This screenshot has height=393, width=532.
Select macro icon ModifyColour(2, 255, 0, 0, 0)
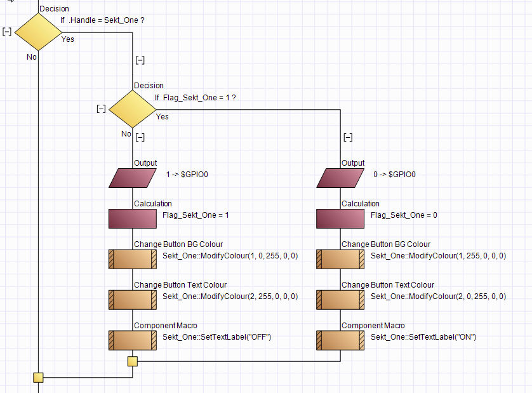pos(133,300)
